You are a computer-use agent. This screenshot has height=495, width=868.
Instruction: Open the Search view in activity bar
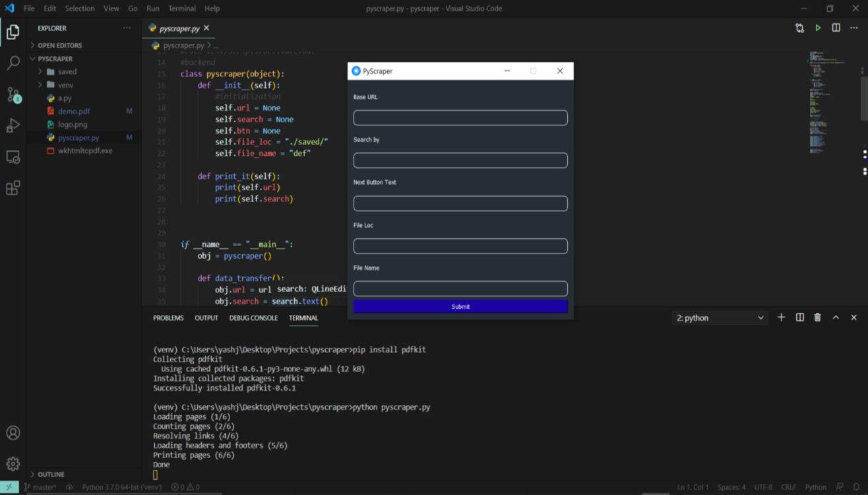[13, 63]
